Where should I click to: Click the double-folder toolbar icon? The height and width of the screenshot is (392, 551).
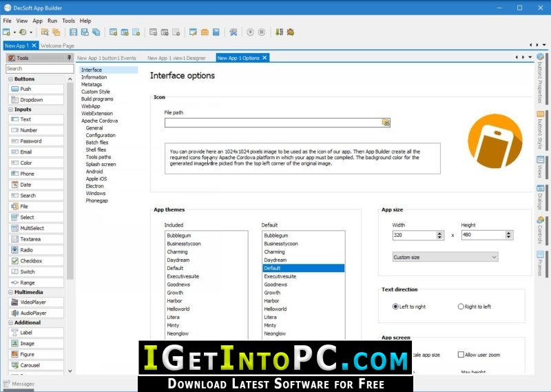56,32
